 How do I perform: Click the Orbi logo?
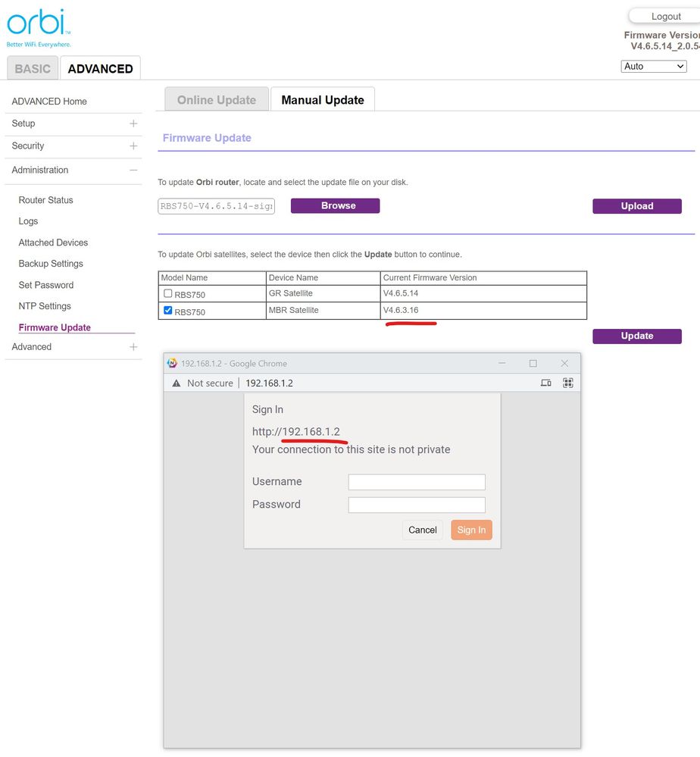[x=36, y=23]
